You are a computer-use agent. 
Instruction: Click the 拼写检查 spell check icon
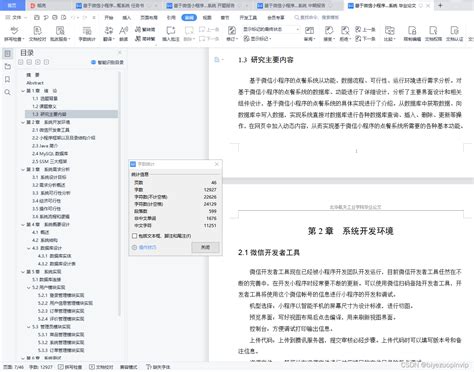click(x=14, y=34)
